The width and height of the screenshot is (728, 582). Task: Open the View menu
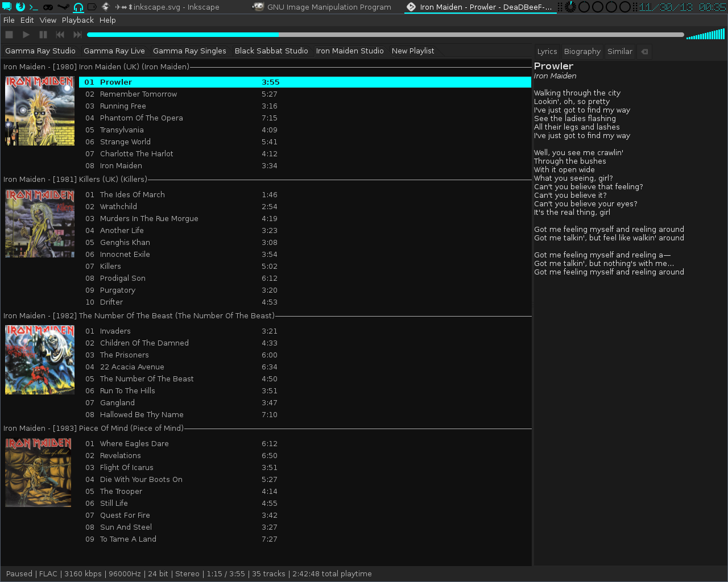pyautogui.click(x=48, y=20)
